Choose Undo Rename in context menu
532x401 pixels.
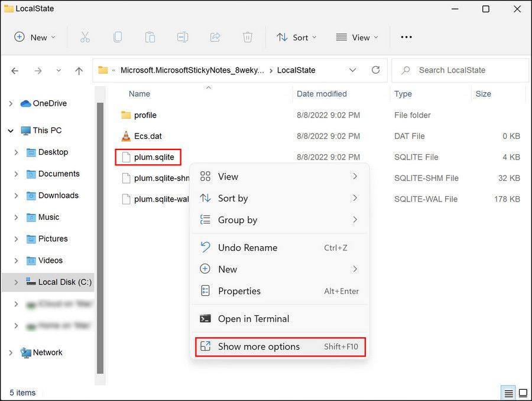coord(280,248)
